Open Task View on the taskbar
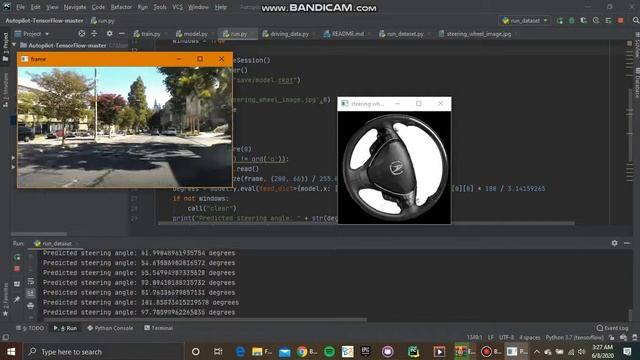The width and height of the screenshot is (640, 360). tap(218, 351)
